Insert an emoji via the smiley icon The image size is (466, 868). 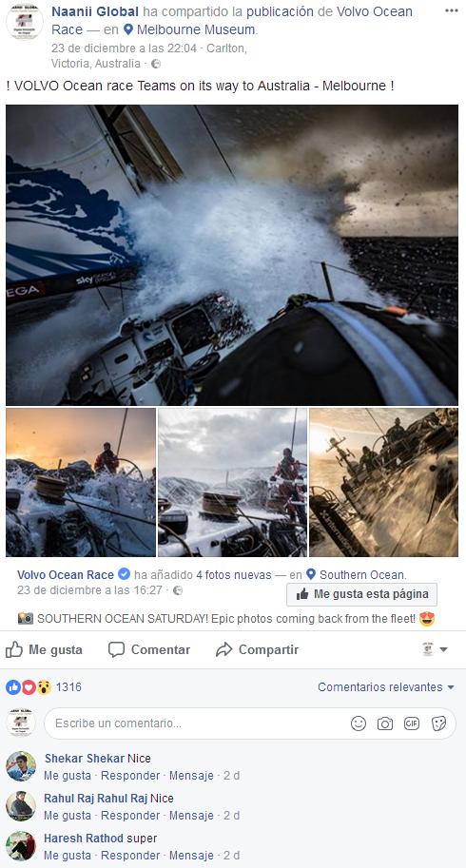(x=359, y=723)
